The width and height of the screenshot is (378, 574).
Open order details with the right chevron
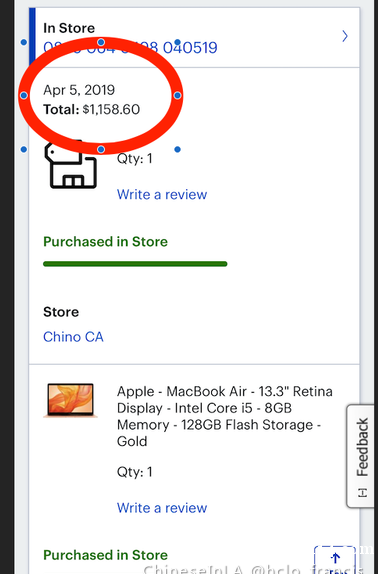(345, 36)
